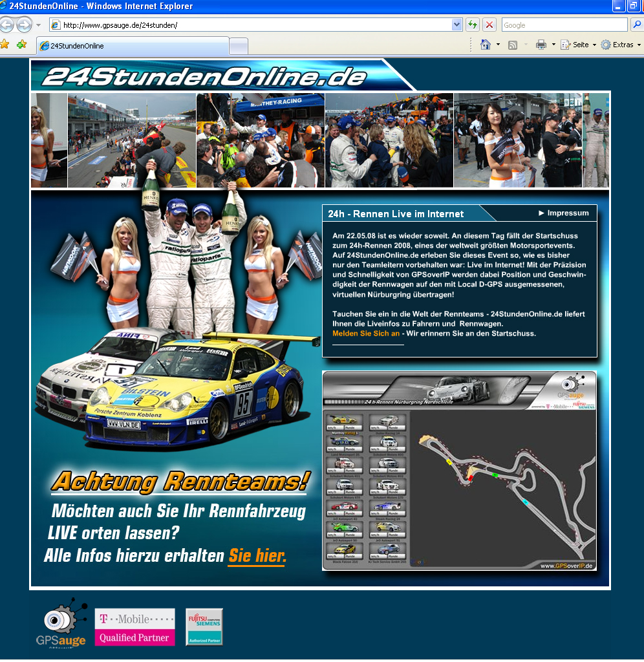Expand the Home button dropdown arrow

tap(498, 45)
